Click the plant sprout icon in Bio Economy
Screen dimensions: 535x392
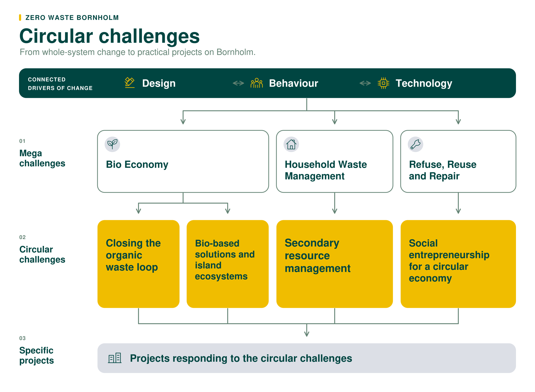(x=112, y=144)
